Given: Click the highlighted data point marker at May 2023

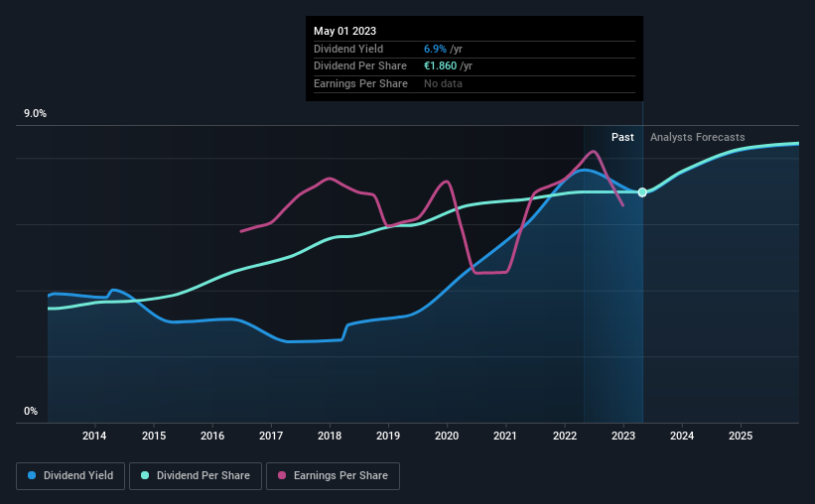Looking at the screenshot, I should (642, 192).
